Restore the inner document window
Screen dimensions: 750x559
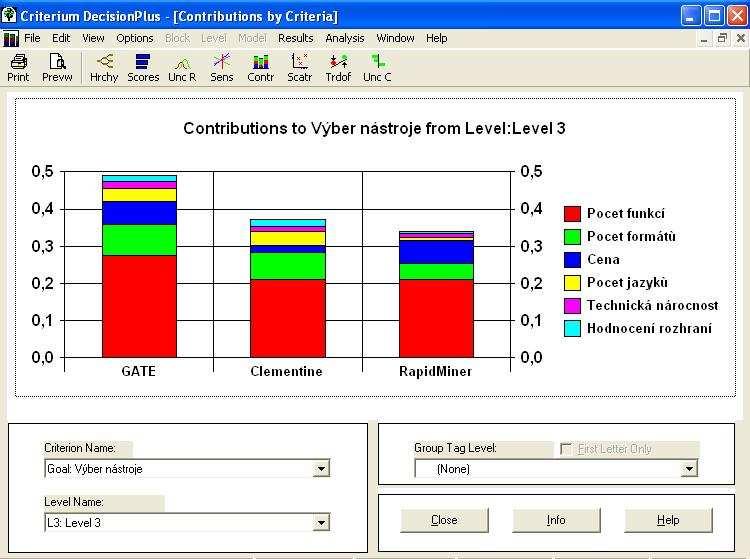tap(722, 38)
